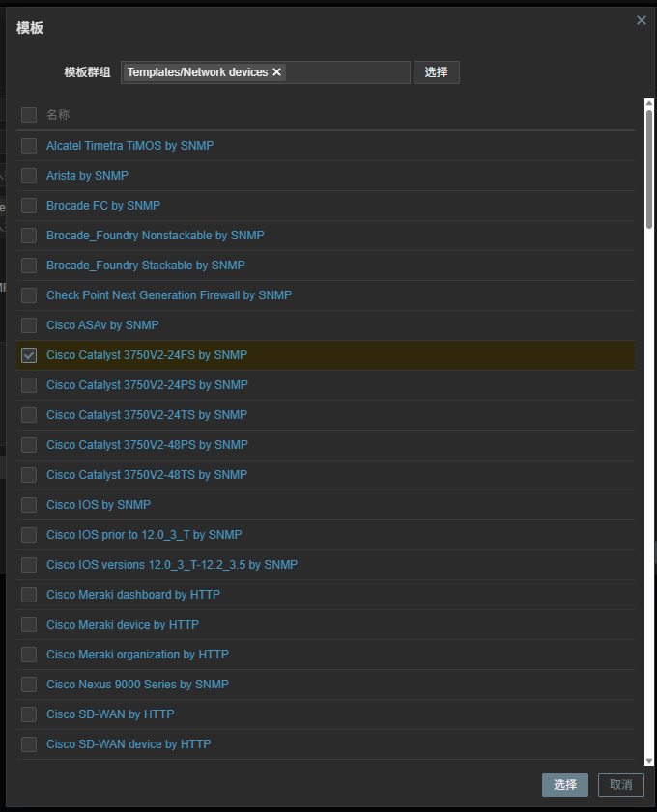Open Cisco Catalyst 3750V2-24TS by SNMP link

[147, 415]
